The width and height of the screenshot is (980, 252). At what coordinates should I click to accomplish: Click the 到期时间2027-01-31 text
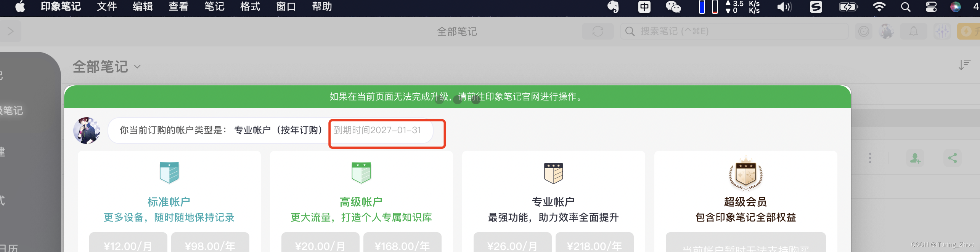(x=378, y=130)
